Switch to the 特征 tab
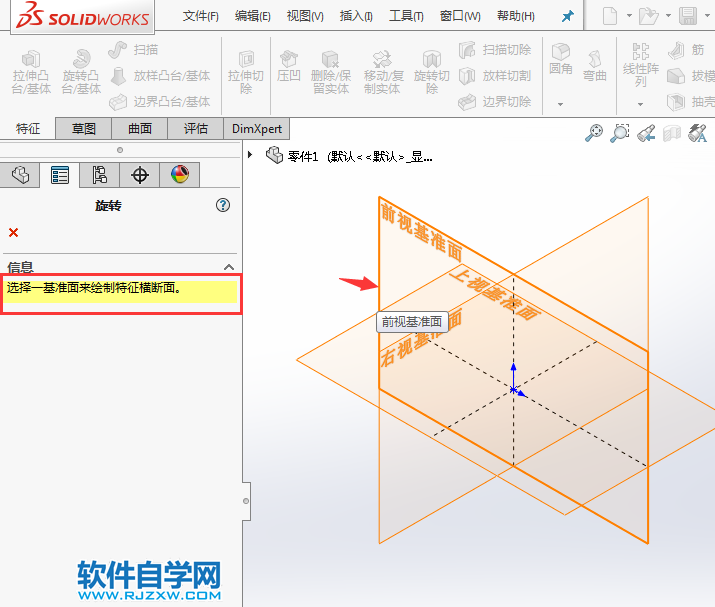This screenshot has width=715, height=607. tap(28, 129)
